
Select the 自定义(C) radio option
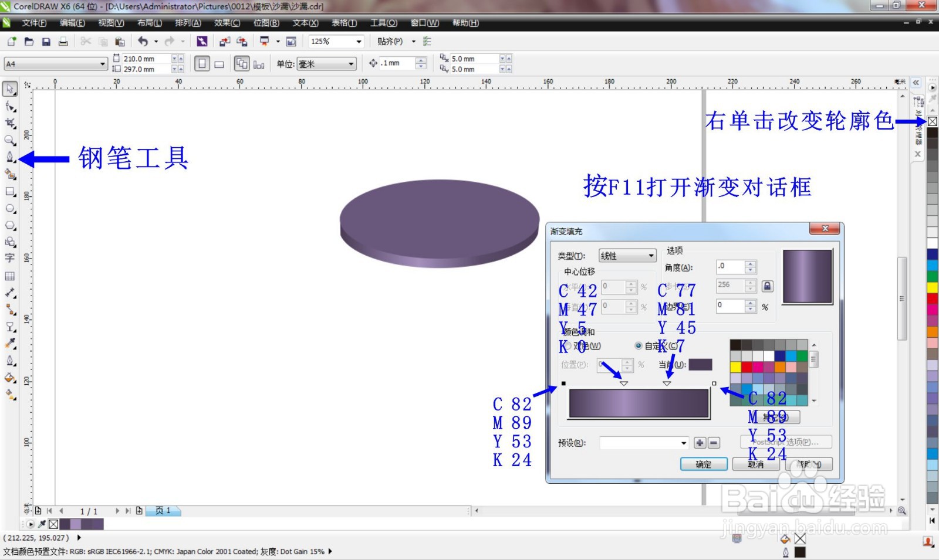point(637,346)
